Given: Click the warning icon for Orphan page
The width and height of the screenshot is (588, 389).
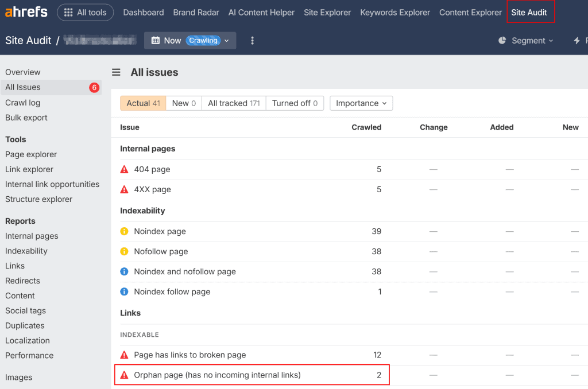Looking at the screenshot, I should tap(124, 375).
